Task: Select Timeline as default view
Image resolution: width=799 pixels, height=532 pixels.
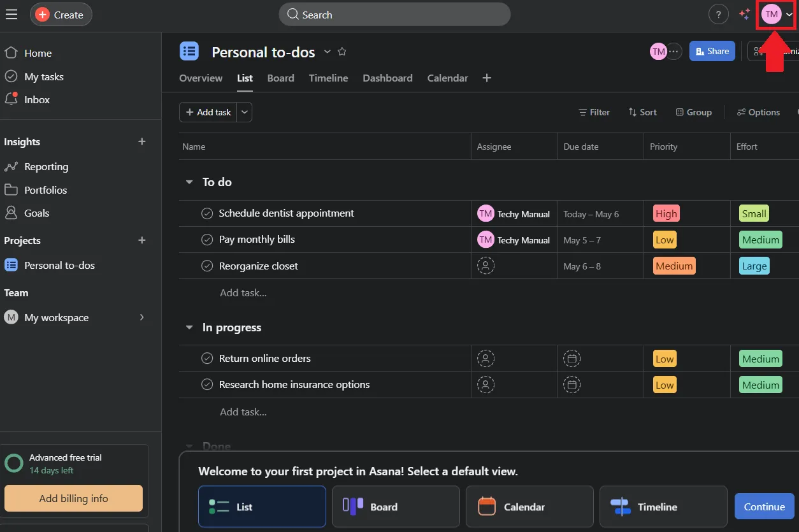Action: 663,507
